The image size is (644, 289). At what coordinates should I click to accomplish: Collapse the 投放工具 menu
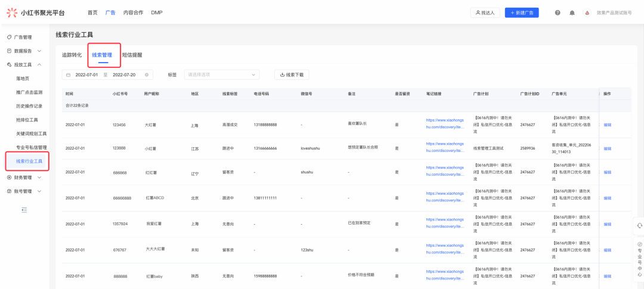pyautogui.click(x=39, y=64)
